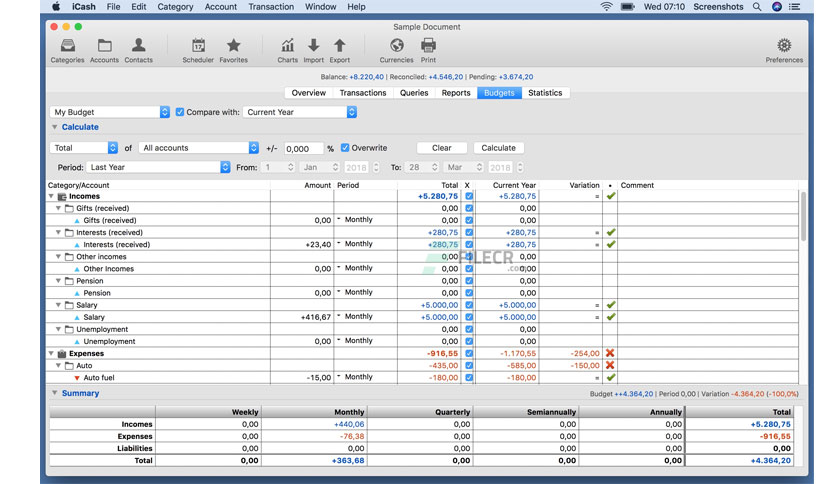This screenshot has height=484, width=836.
Task: Collapse the Summary section disclosure triangle
Action: click(x=54, y=393)
